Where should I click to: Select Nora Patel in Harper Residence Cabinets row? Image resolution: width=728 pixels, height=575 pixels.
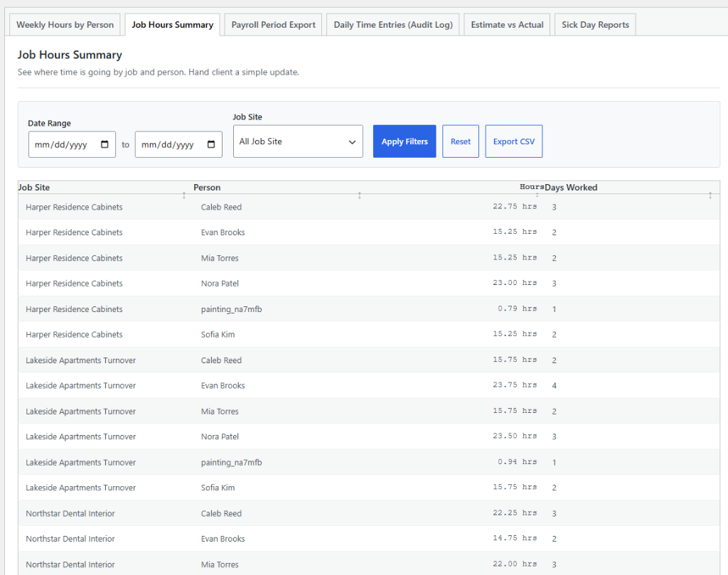220,284
